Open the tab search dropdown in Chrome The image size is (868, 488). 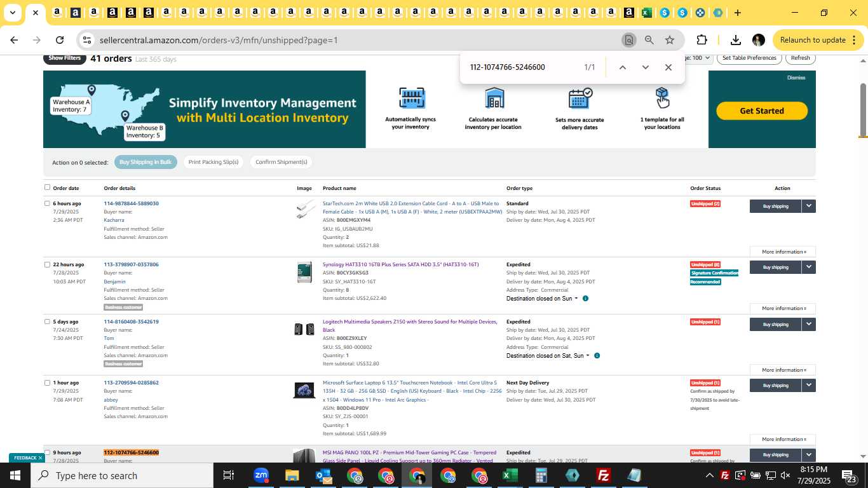(x=13, y=13)
